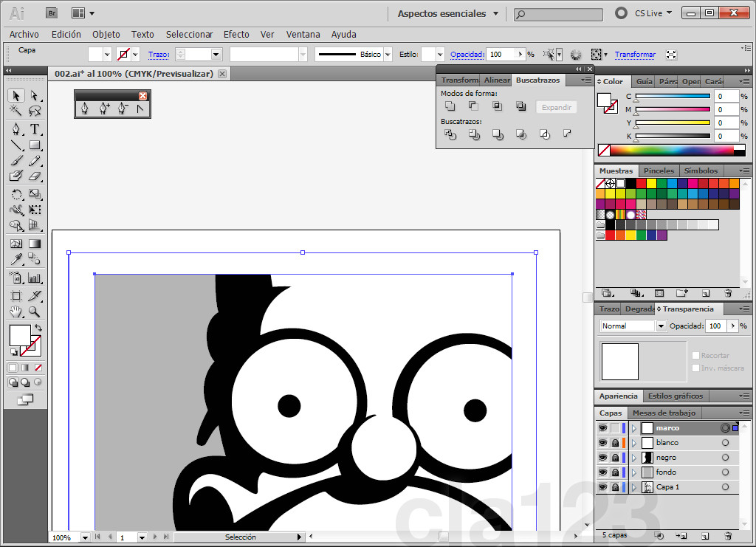The height and width of the screenshot is (547, 756).
Task: Hide the marco layer
Action: coord(602,428)
